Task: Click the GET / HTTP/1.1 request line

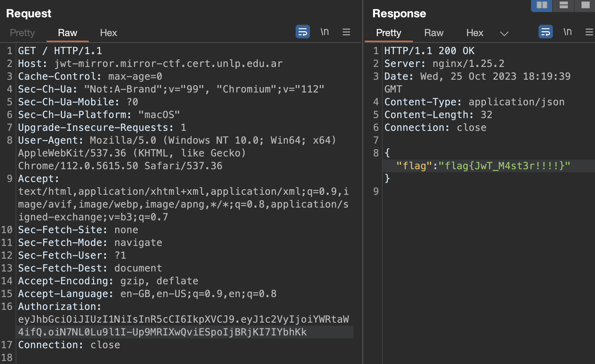Action: pos(60,51)
